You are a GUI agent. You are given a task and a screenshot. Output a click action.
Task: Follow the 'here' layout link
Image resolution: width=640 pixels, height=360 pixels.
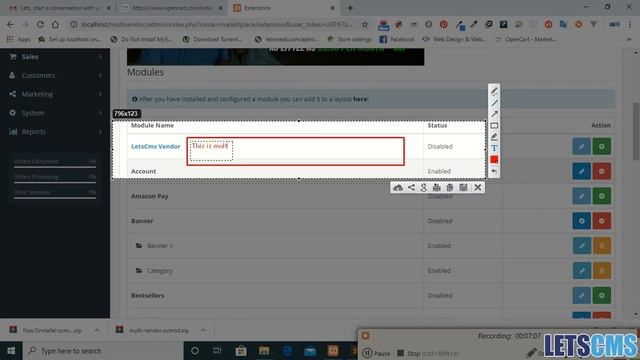coord(360,99)
